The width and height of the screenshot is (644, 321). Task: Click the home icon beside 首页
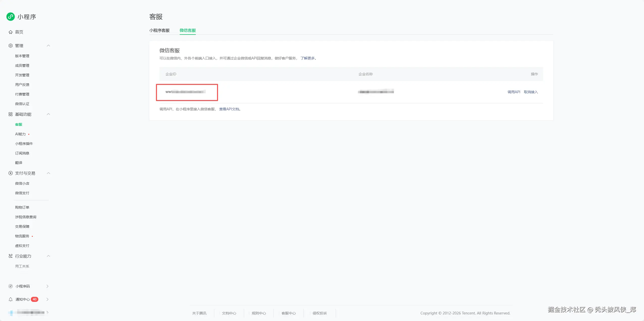(11, 32)
